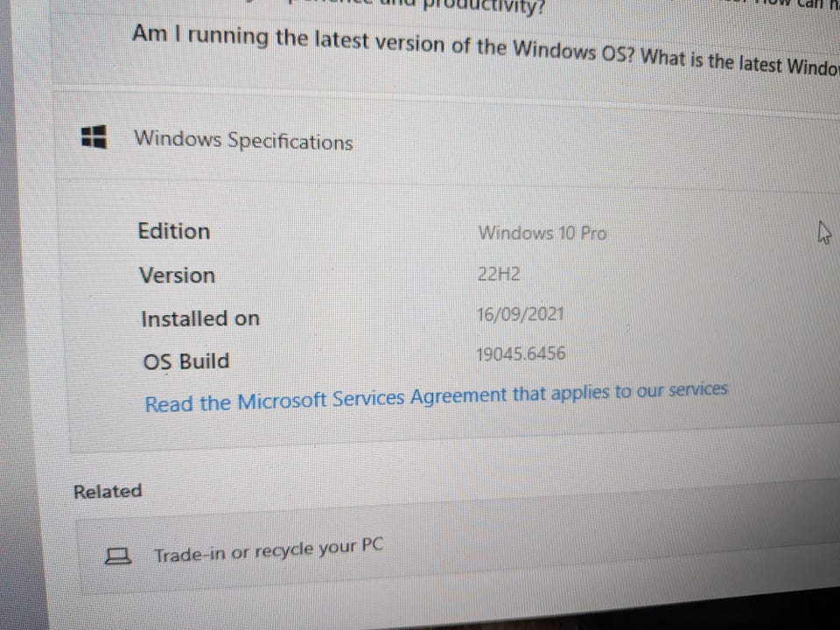Select the 22H2 version value
The image size is (840, 630).
pyautogui.click(x=498, y=274)
